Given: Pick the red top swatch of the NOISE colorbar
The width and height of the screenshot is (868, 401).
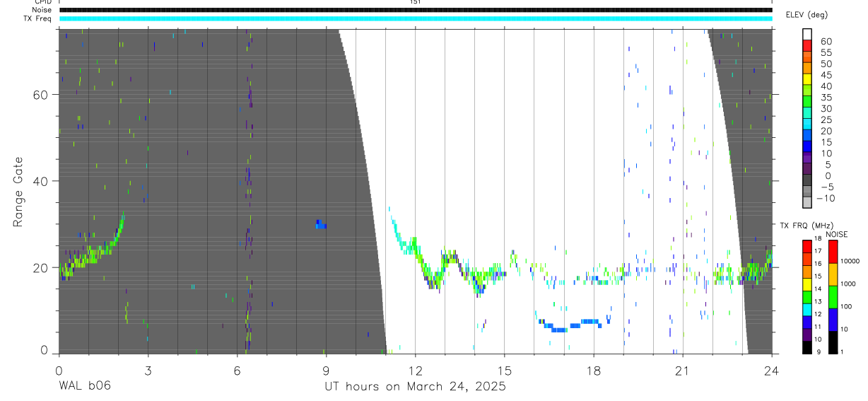Looking at the screenshot, I should 833,252.
